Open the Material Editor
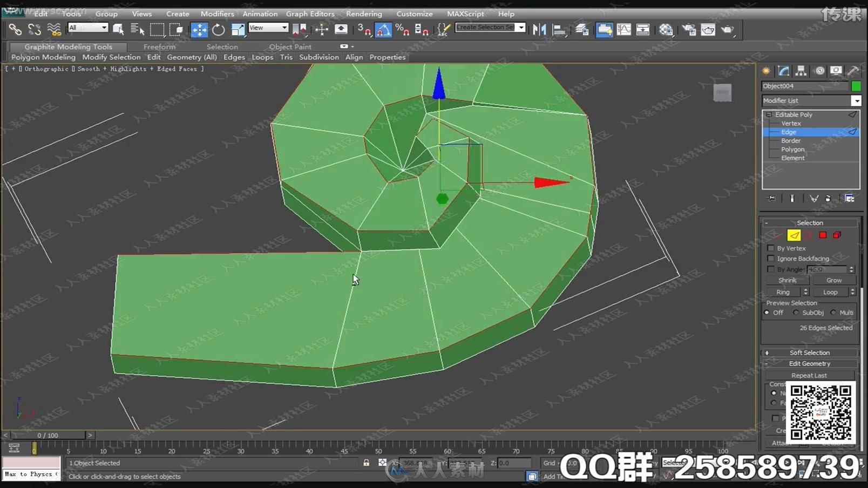The height and width of the screenshot is (488, 868). [666, 30]
